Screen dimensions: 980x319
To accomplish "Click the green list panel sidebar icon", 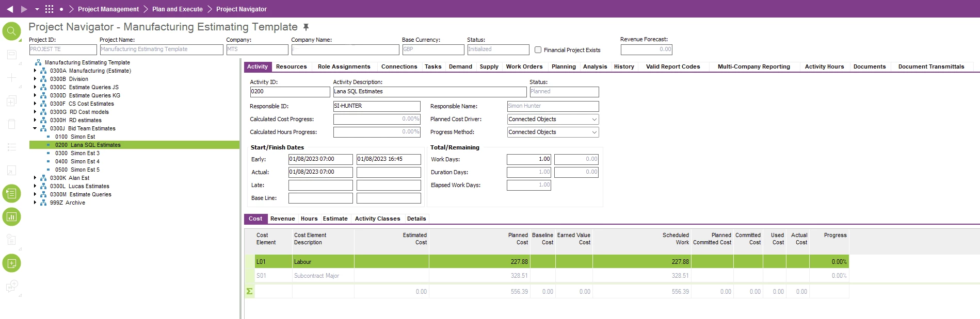I will coord(11,194).
